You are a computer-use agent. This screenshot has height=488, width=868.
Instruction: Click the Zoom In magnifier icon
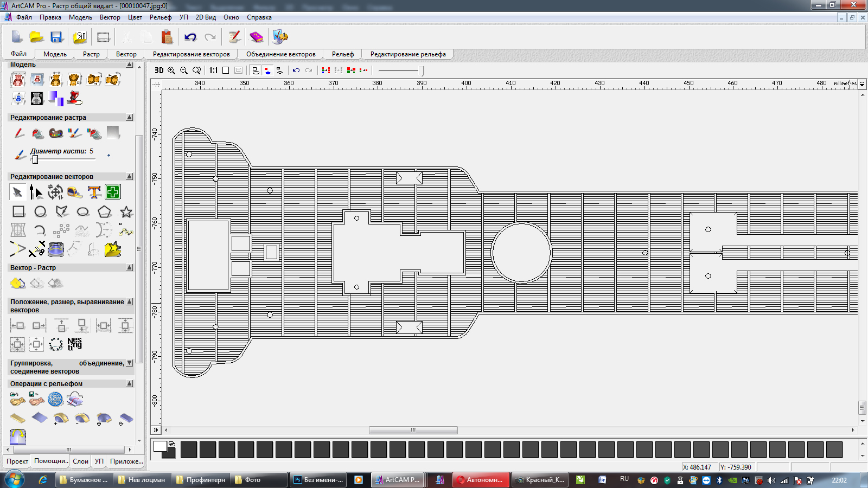click(171, 70)
